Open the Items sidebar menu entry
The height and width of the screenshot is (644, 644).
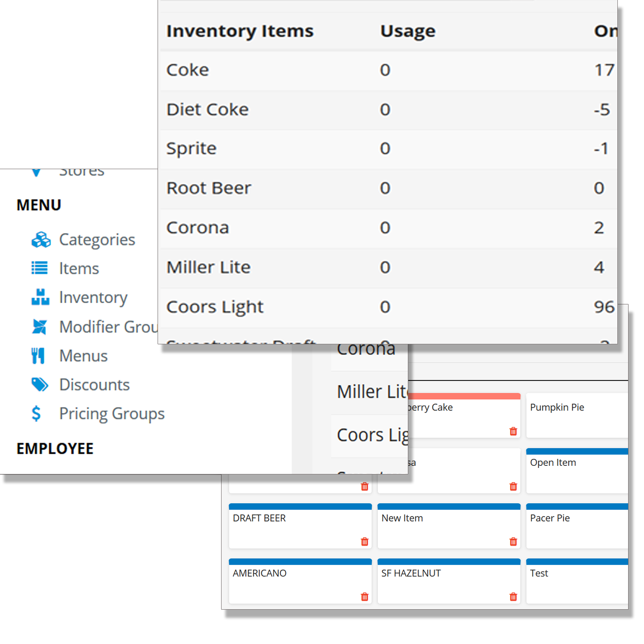click(79, 268)
